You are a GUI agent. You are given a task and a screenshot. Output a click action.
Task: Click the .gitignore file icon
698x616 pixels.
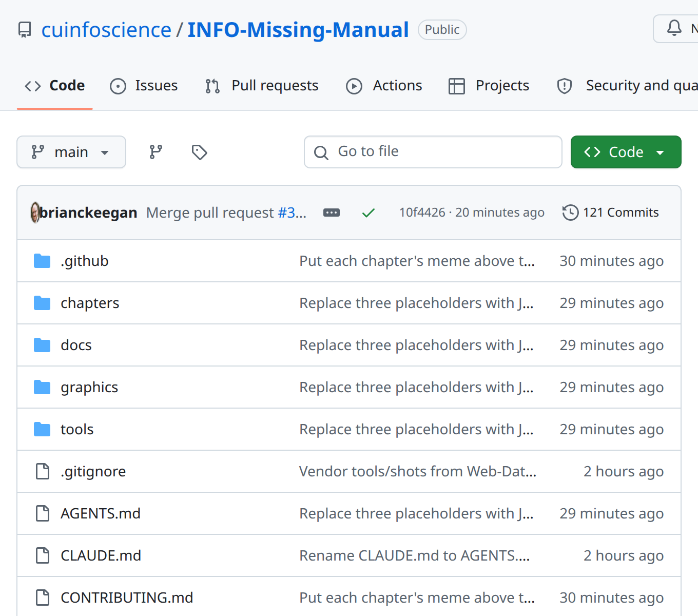43,471
